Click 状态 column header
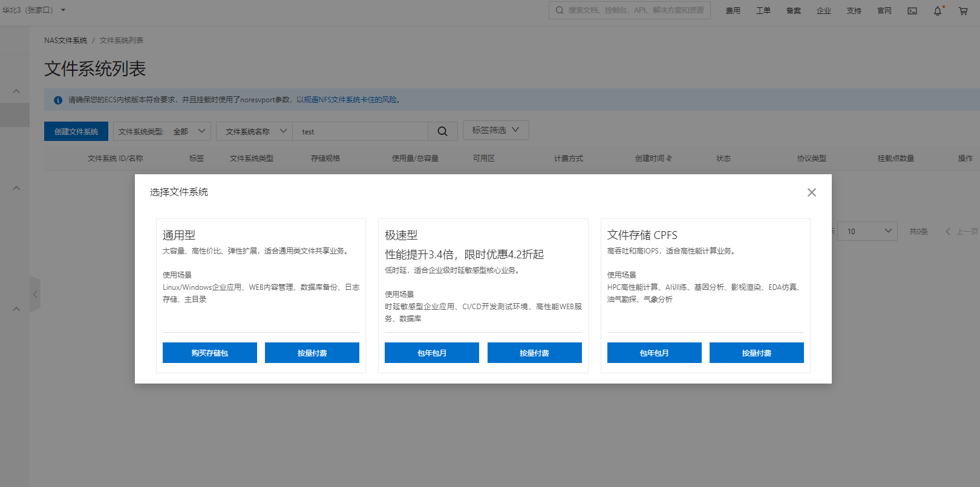 pyautogui.click(x=724, y=159)
